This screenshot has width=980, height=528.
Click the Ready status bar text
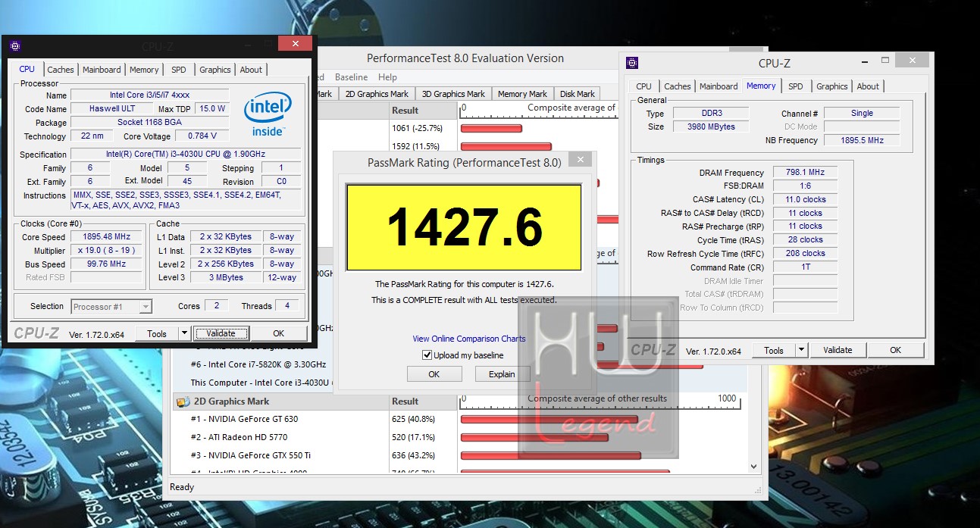pos(182,487)
